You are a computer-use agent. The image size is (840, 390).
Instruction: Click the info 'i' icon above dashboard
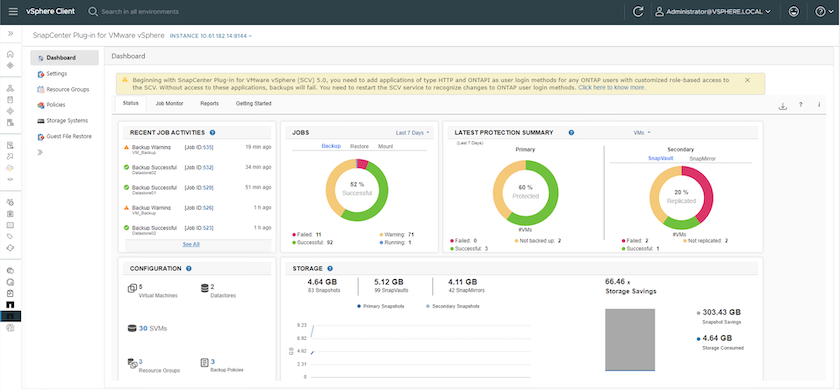click(819, 105)
